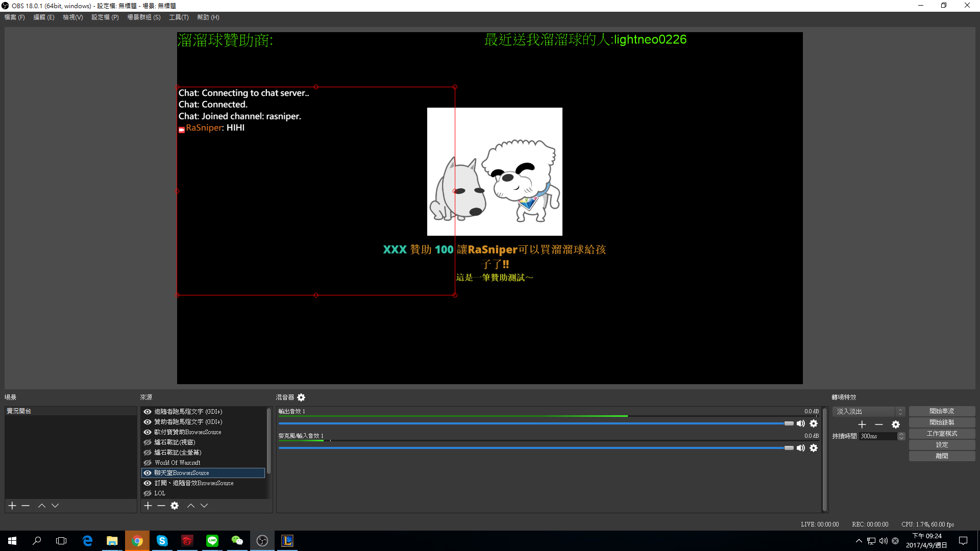Open the 場景群組 (S) menu
Image resolution: width=980 pixels, height=551 pixels.
[x=143, y=17]
